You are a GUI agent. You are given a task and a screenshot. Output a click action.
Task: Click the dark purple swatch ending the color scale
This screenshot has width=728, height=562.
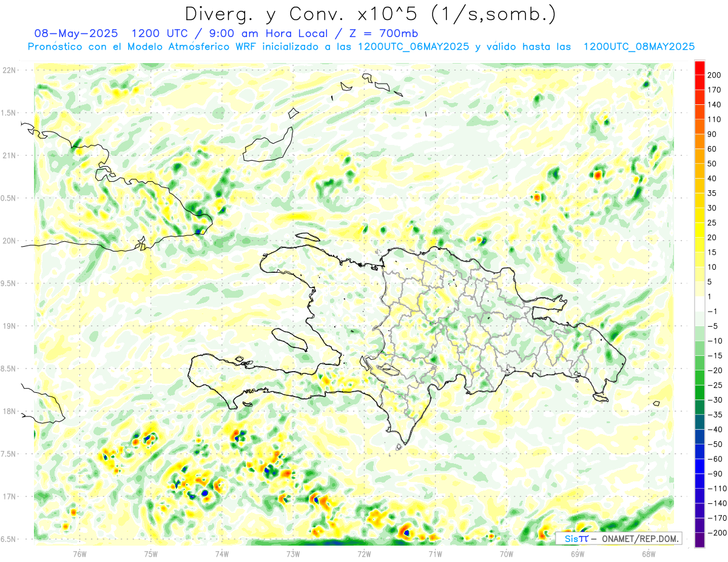(699, 540)
